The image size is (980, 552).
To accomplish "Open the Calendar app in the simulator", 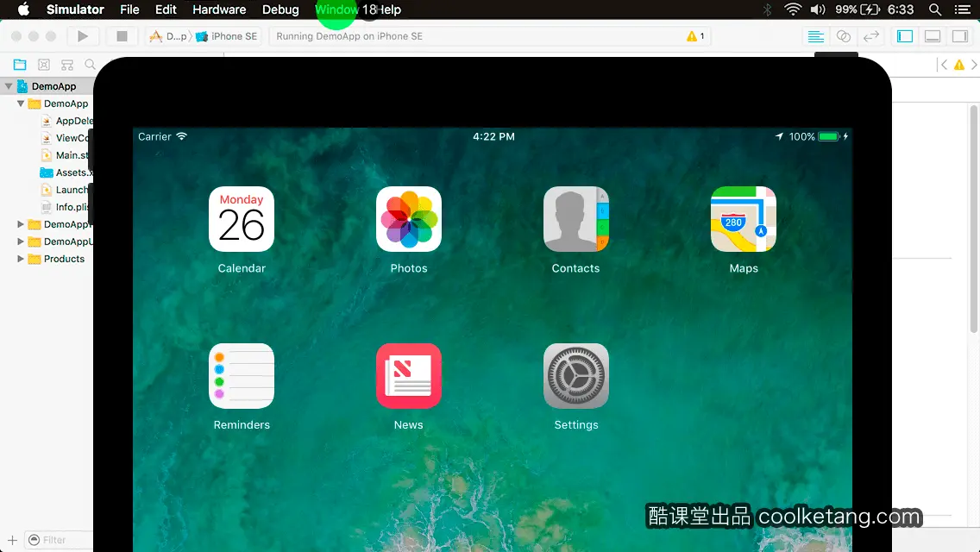I will [242, 219].
